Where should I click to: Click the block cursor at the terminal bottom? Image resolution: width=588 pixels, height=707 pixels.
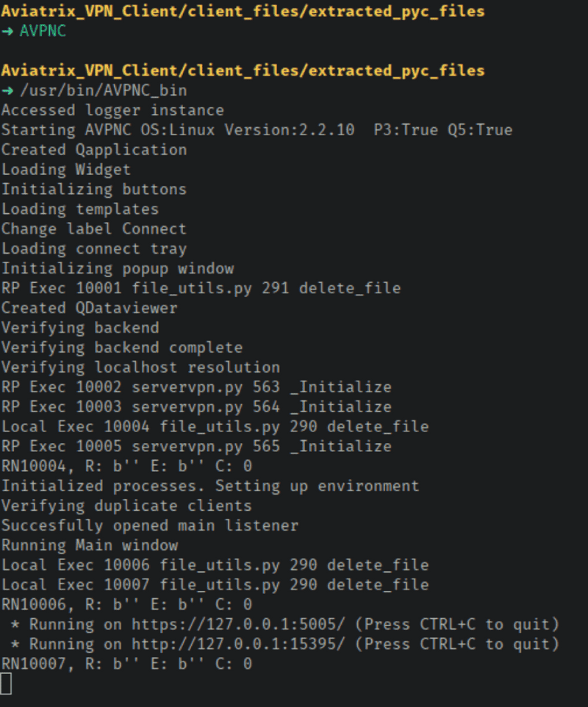click(x=6, y=684)
